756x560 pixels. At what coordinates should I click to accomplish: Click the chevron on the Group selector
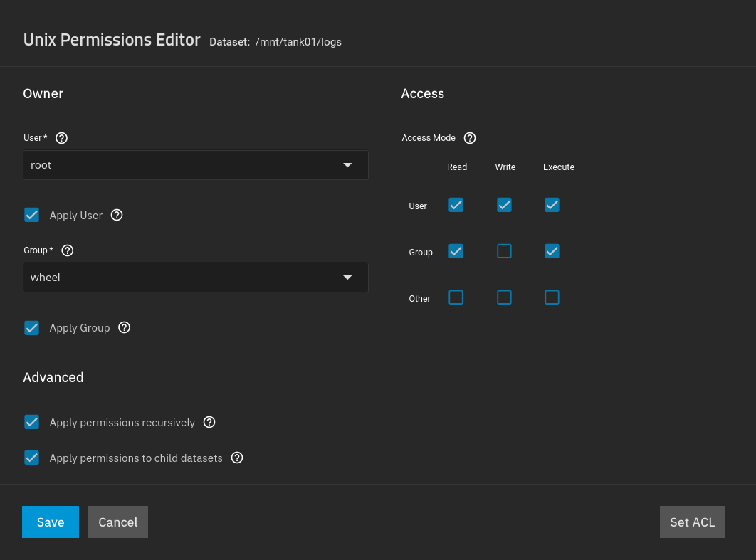(x=347, y=278)
